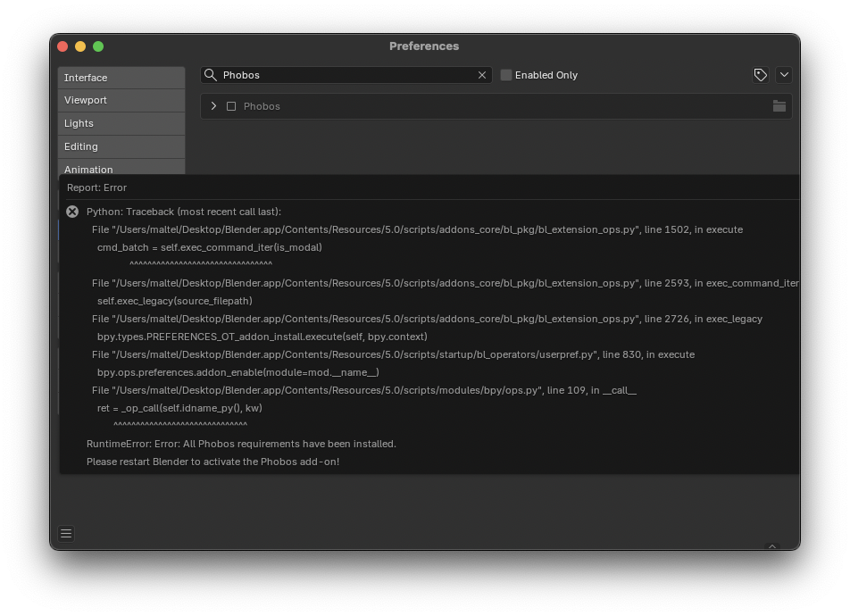Go to the Editing preferences tab
The height and width of the screenshot is (616, 850).
pyautogui.click(x=121, y=147)
